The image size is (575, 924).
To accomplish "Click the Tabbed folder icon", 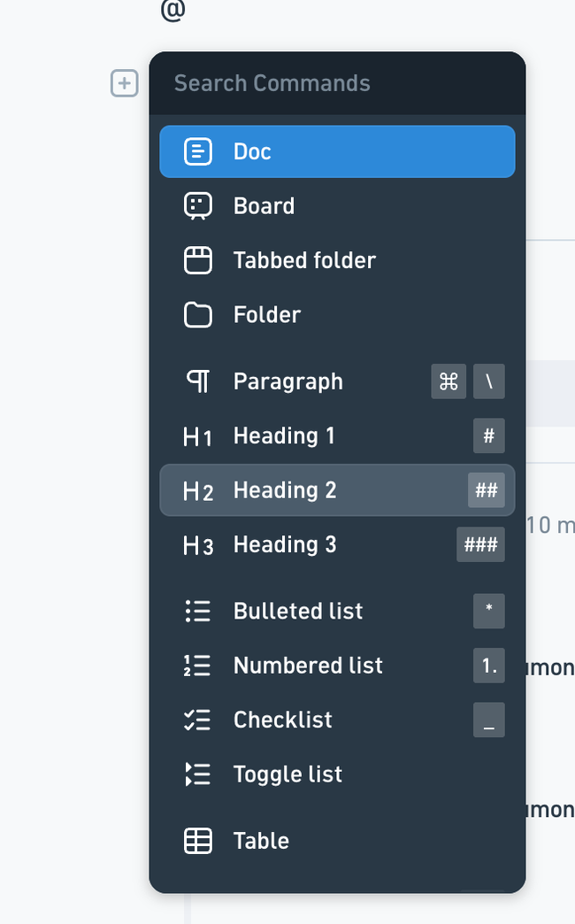I will [x=198, y=260].
